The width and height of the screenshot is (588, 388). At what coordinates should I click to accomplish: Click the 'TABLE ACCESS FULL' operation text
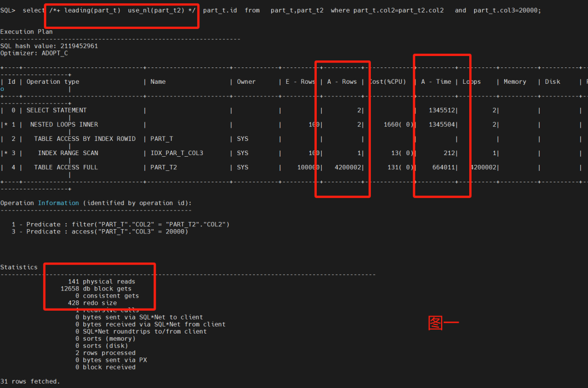pyautogui.click(x=66, y=167)
